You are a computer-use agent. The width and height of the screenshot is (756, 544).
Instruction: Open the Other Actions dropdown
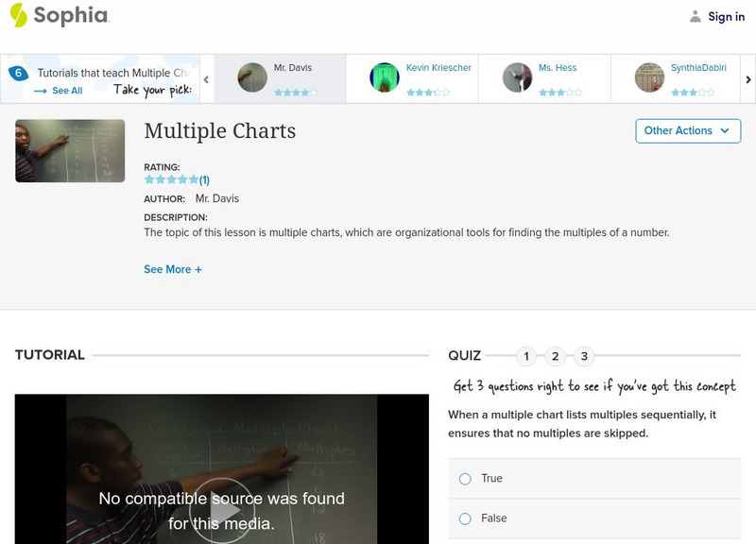pyautogui.click(x=687, y=131)
